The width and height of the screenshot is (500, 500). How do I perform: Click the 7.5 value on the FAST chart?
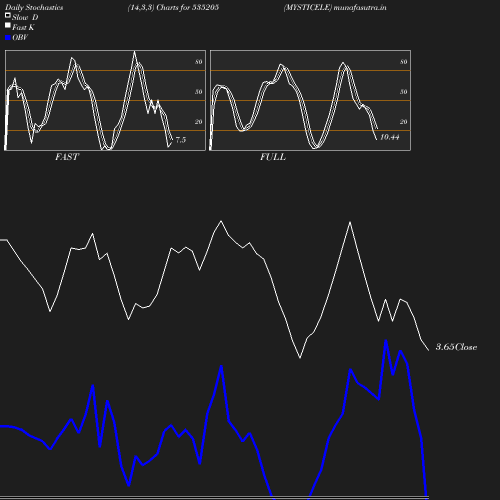coord(180,140)
